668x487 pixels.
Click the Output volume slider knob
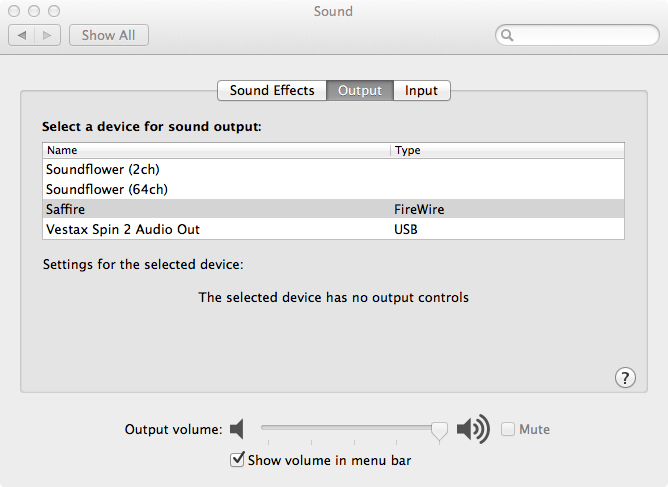coord(439,430)
